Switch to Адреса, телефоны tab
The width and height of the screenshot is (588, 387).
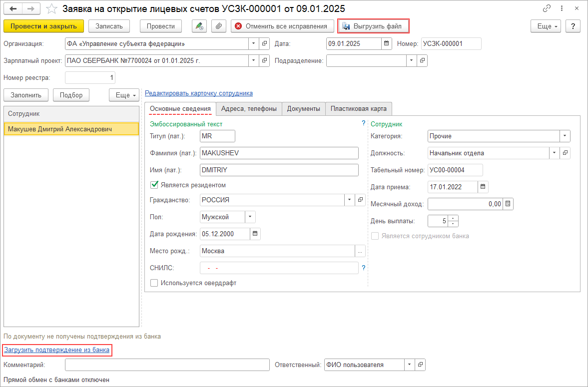(249, 109)
